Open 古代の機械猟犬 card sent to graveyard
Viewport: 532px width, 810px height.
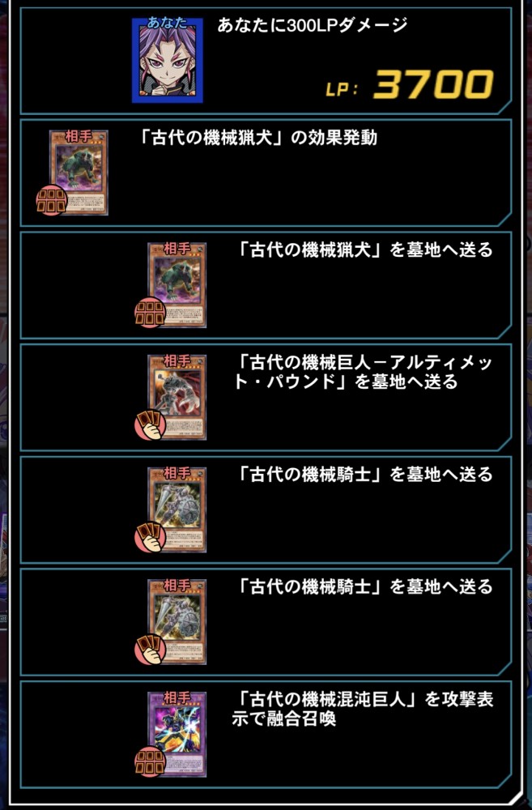click(x=177, y=285)
